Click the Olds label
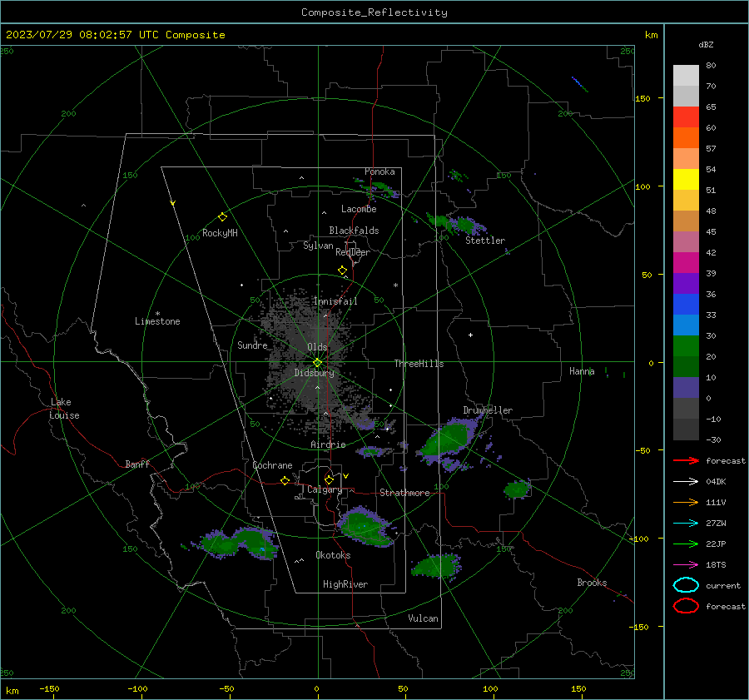This screenshot has width=749, height=700. pos(317,347)
